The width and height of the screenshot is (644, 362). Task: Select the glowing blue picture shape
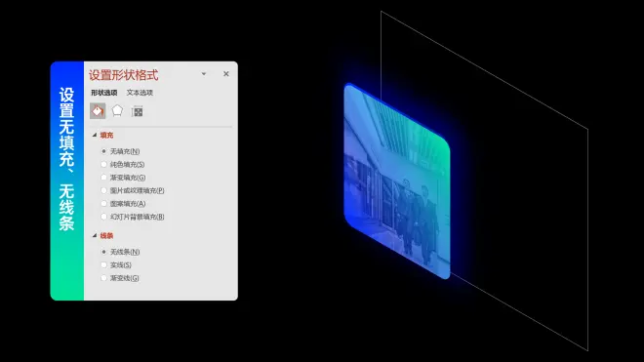click(x=397, y=181)
